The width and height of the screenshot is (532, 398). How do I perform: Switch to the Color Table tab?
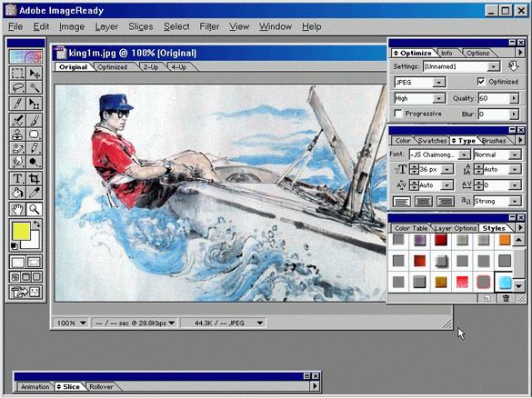pyautogui.click(x=411, y=228)
